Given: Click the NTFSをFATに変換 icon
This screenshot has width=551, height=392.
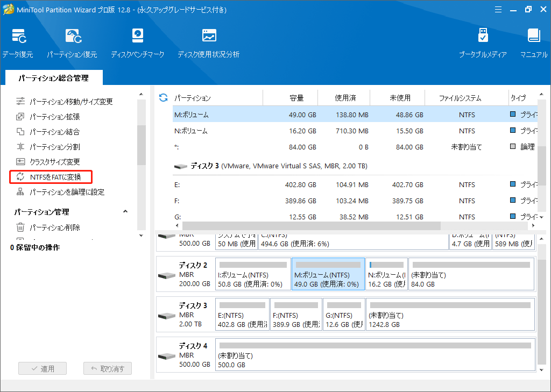Looking at the screenshot, I should click(20, 177).
